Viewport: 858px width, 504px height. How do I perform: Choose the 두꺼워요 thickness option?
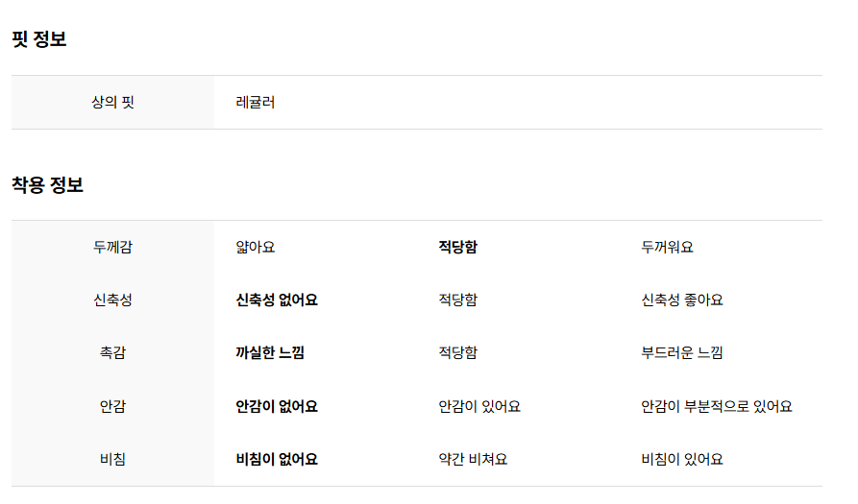click(667, 247)
